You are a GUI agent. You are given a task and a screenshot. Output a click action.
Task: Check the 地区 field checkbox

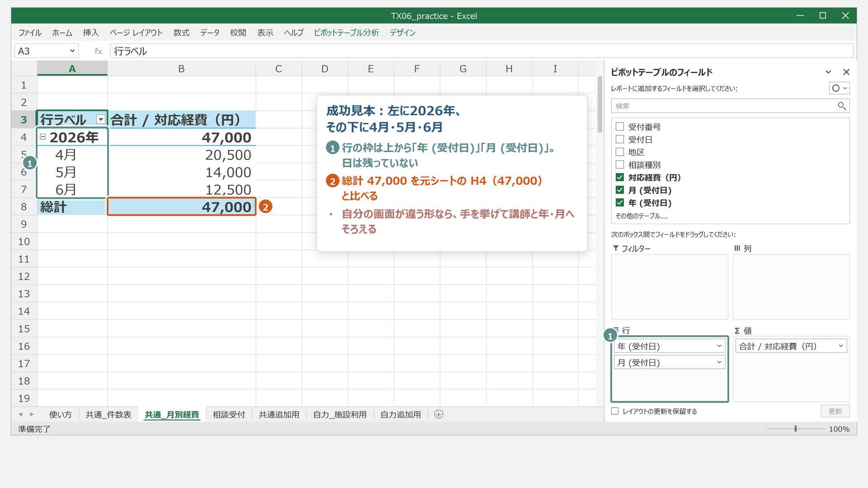click(x=620, y=152)
